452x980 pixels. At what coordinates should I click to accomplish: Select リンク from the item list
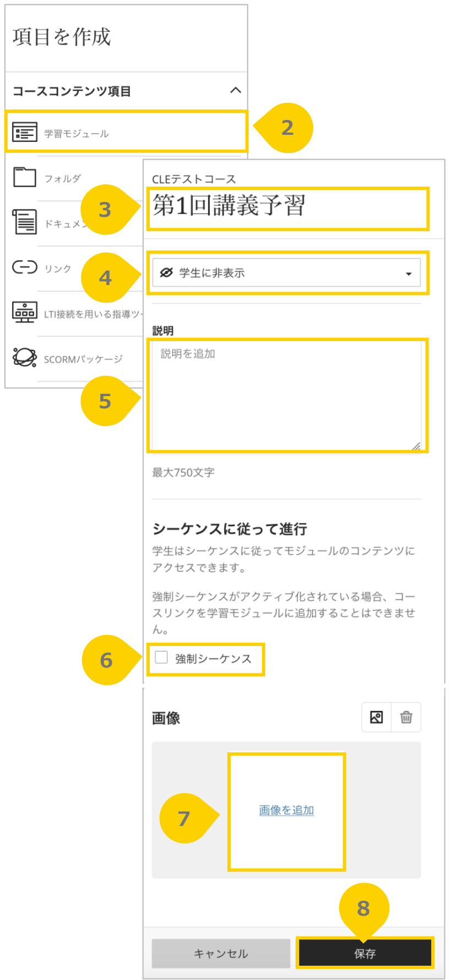coord(58,269)
